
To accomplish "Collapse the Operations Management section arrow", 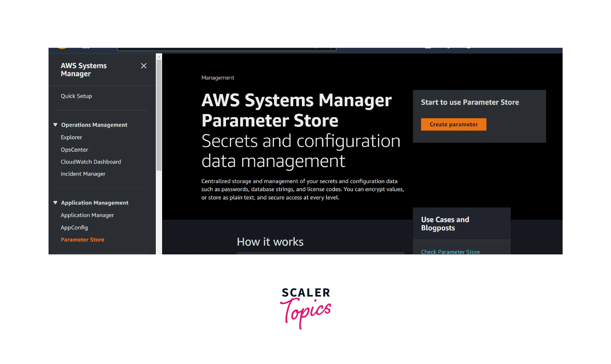I will 55,125.
